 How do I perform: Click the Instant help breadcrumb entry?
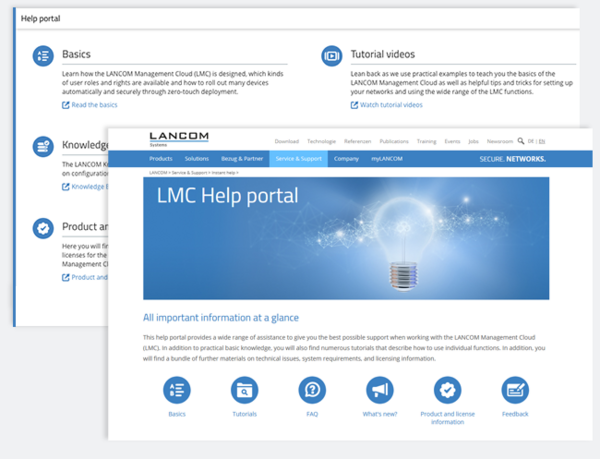point(223,173)
